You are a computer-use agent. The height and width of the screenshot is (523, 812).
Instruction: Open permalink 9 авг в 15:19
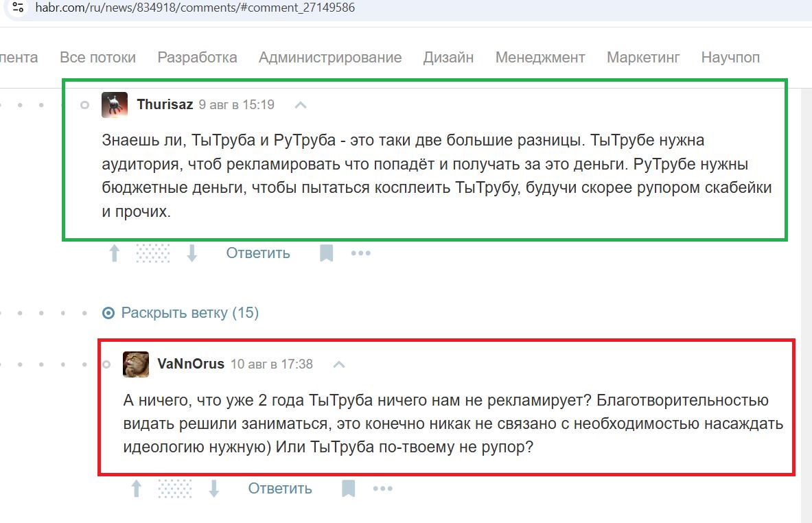(237, 105)
